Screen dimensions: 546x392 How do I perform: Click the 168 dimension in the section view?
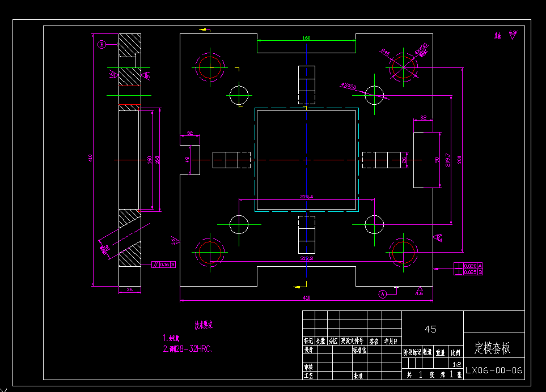157,160
